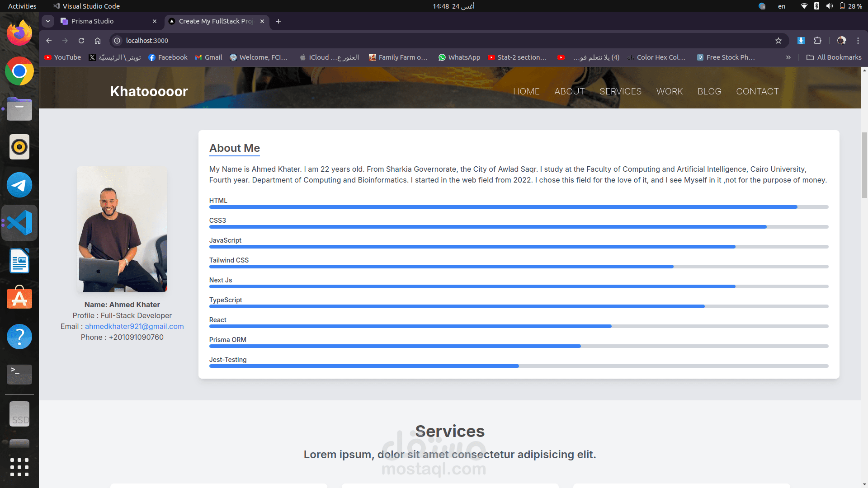
Task: Open the system volume indicator
Action: [x=830, y=6]
